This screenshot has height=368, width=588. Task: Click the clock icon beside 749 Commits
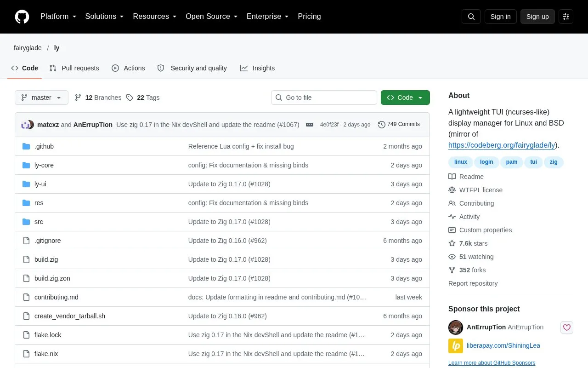382,125
